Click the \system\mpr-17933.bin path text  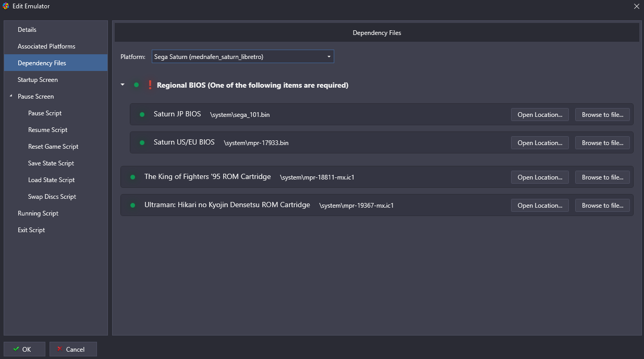click(256, 143)
